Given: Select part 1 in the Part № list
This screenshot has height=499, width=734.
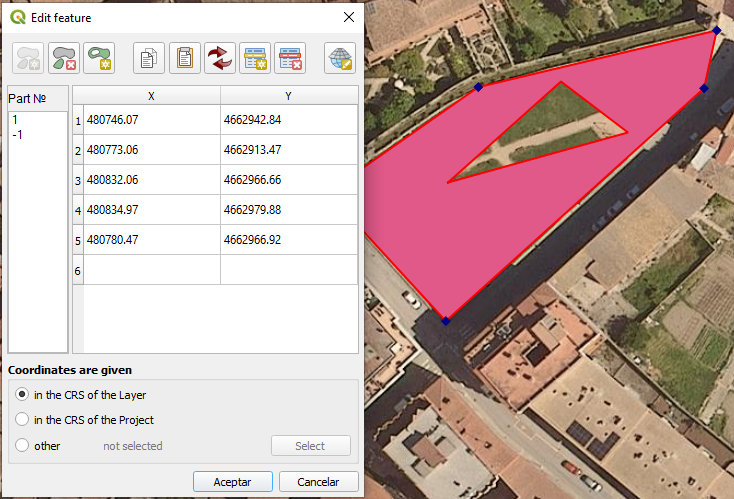Looking at the screenshot, I should click(x=15, y=120).
